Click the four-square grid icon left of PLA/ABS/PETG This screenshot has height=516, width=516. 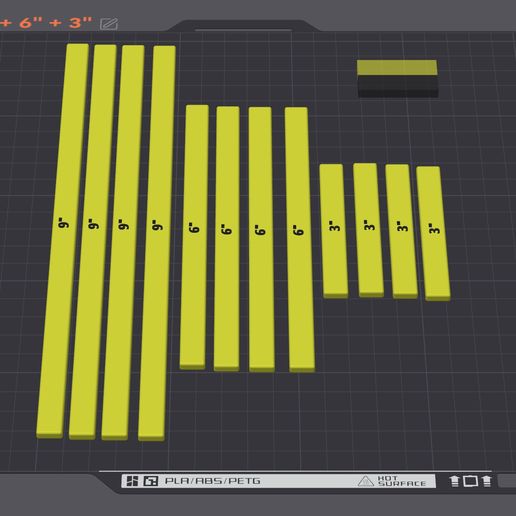[x=132, y=481]
